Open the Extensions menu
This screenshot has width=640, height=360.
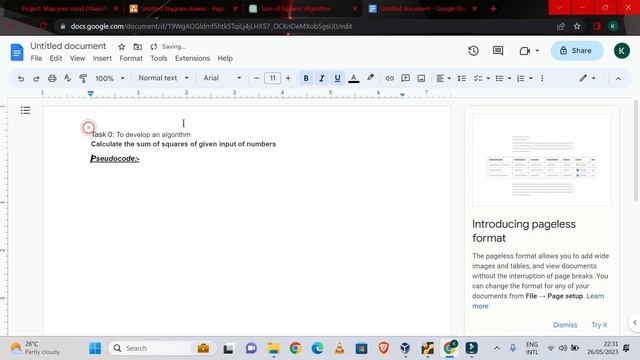(x=192, y=58)
